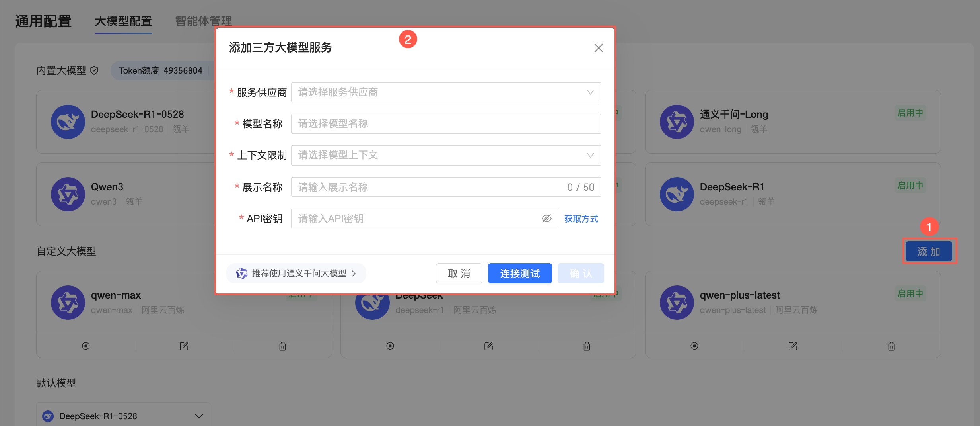Screen dimensions: 980x426
Task: Click the 取消 cancel button
Action: pos(459,274)
